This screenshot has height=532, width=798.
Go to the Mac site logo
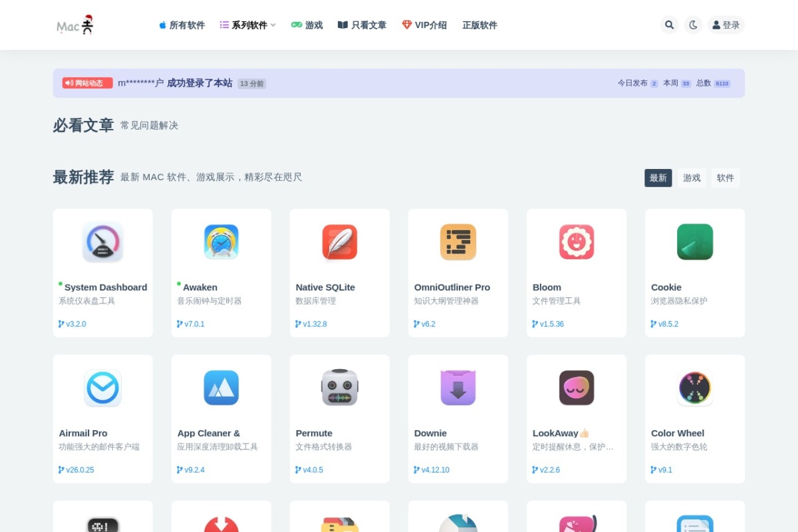(75, 25)
